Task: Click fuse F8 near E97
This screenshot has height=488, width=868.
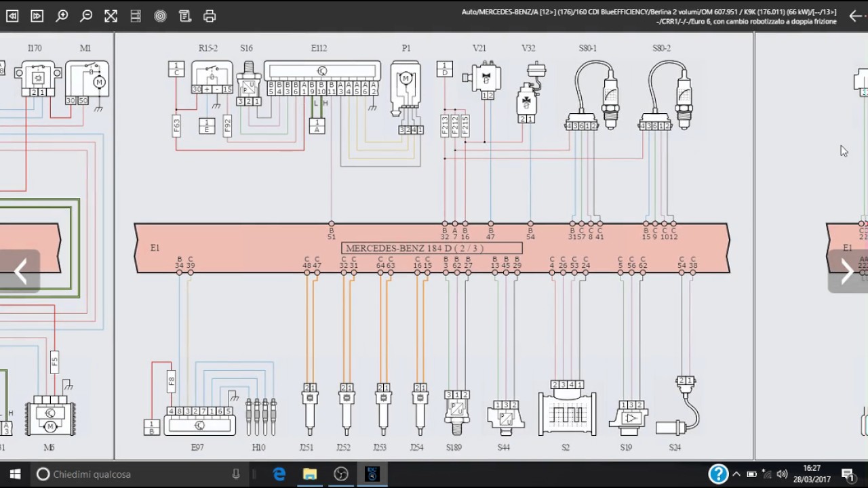Action: tap(171, 382)
